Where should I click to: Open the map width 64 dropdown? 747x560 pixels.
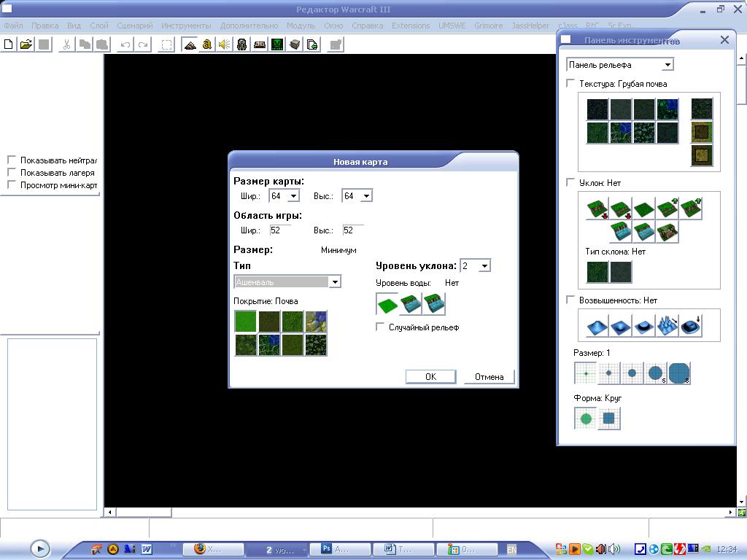[x=294, y=196]
